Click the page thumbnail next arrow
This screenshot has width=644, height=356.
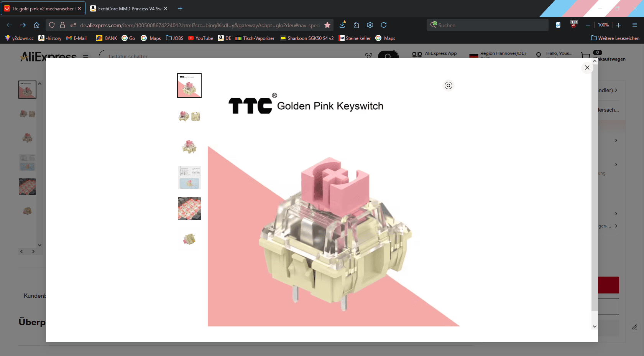tap(33, 251)
